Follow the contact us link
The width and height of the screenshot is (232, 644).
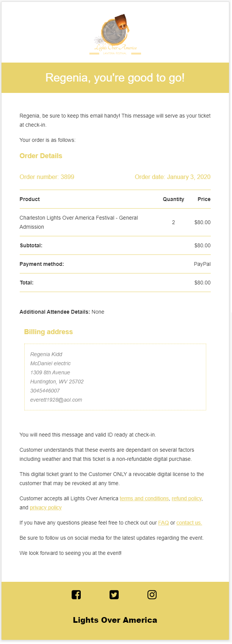(189, 523)
